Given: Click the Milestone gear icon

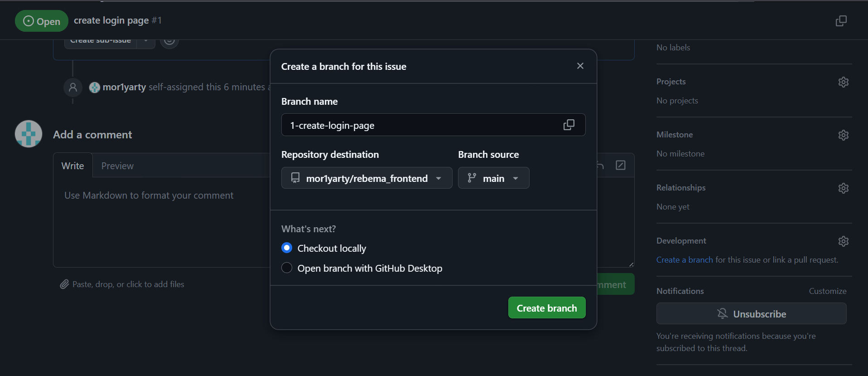Looking at the screenshot, I should tap(843, 135).
